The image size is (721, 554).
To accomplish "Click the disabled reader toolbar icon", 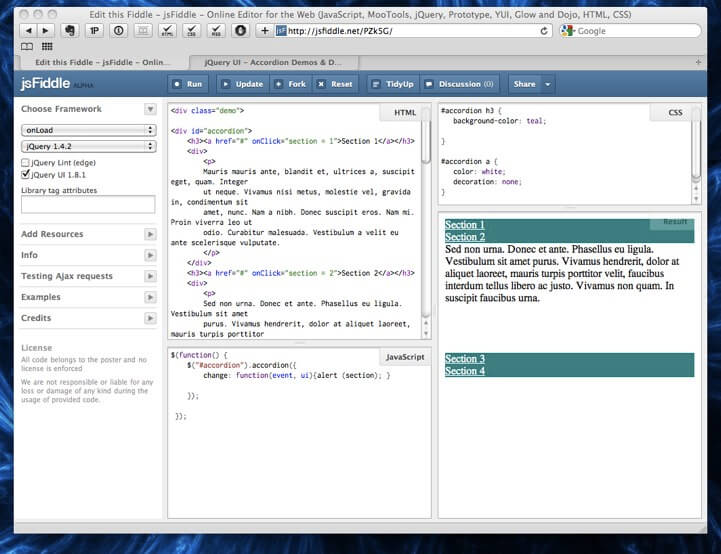I will tap(143, 31).
